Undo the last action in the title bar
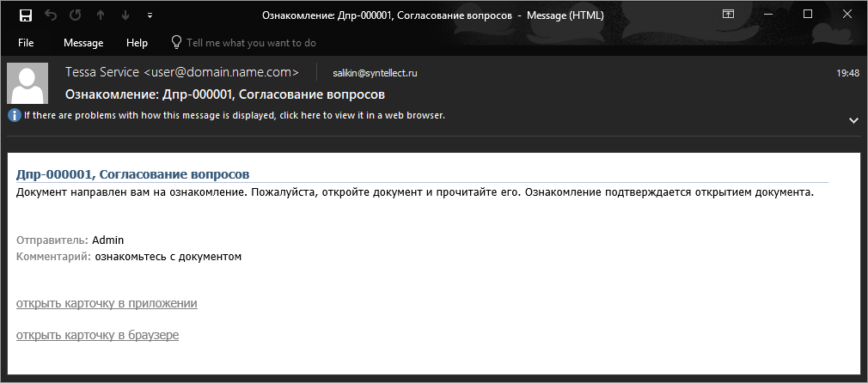This screenshot has height=383, width=868. 51,15
